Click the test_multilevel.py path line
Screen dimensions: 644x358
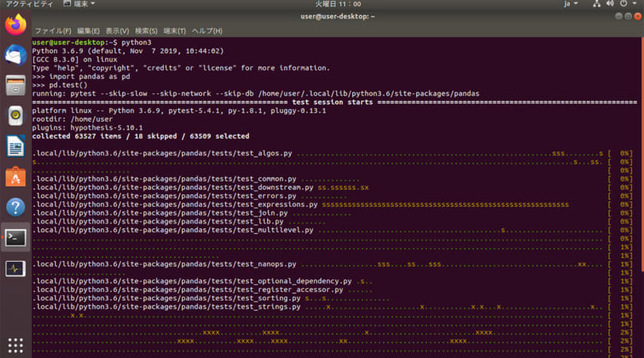pos(173,230)
